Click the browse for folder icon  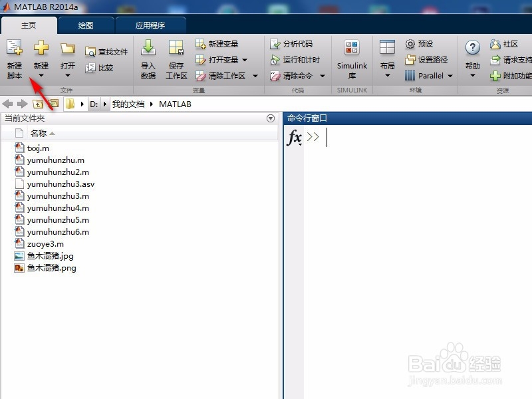[x=54, y=103]
